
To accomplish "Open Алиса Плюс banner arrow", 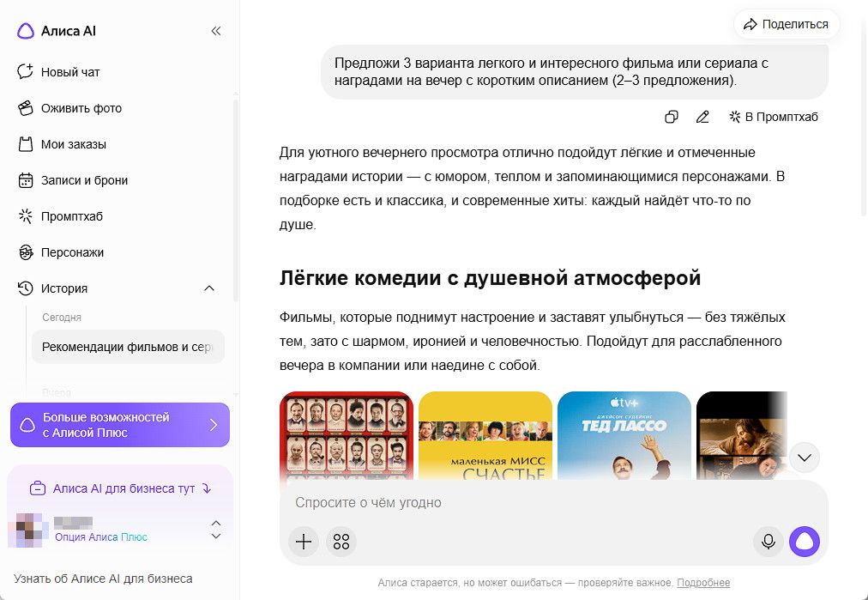I will [214, 425].
